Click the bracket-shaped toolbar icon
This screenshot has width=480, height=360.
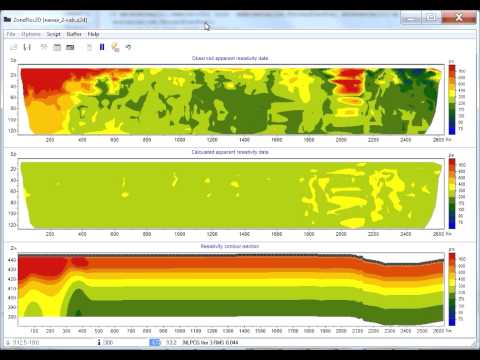27,47
